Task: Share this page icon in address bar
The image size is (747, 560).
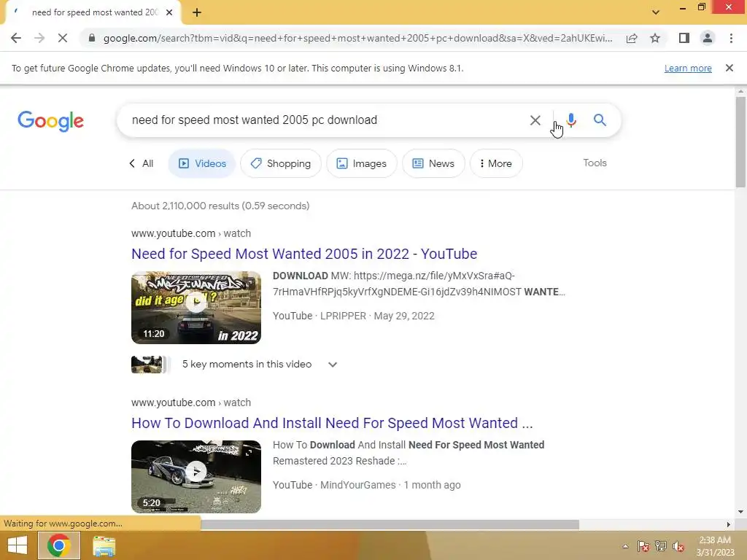Action: [632, 38]
